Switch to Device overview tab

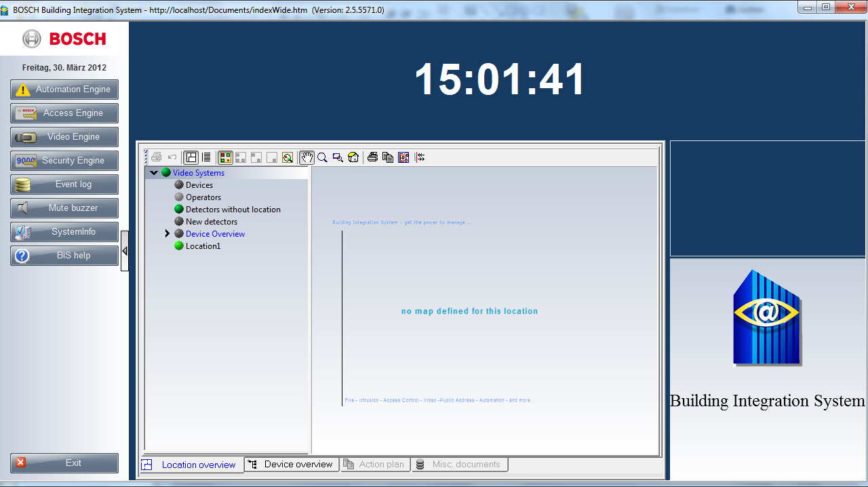click(292, 465)
